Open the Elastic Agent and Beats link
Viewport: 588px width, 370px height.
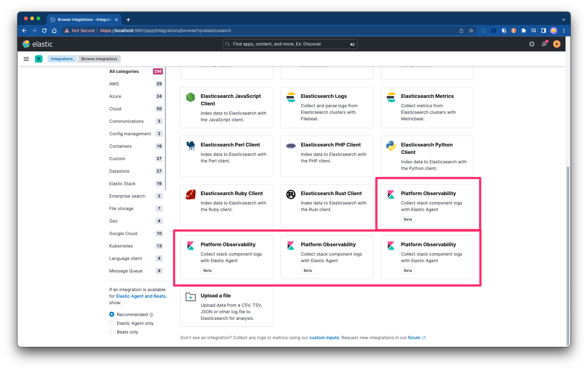tap(140, 296)
